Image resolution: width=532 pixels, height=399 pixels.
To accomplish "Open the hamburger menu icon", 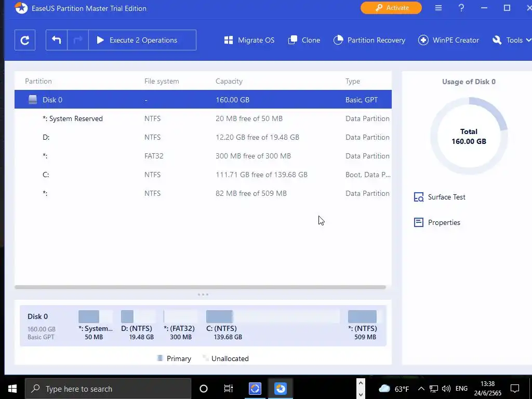I will (x=438, y=8).
